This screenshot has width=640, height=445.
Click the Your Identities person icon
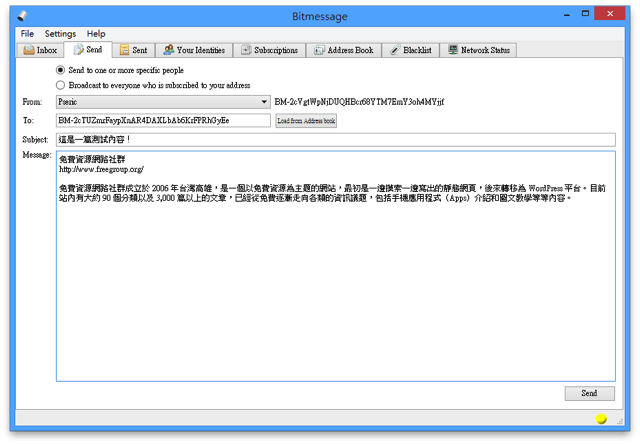[169, 50]
